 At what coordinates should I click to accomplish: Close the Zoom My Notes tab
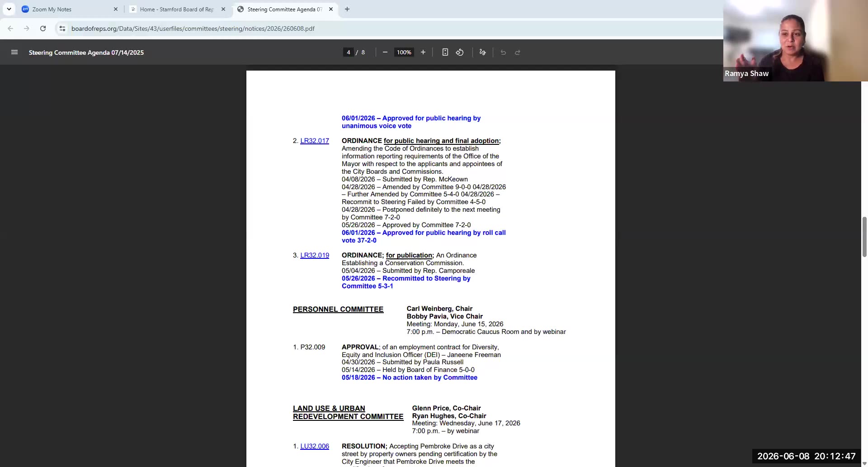(x=116, y=9)
